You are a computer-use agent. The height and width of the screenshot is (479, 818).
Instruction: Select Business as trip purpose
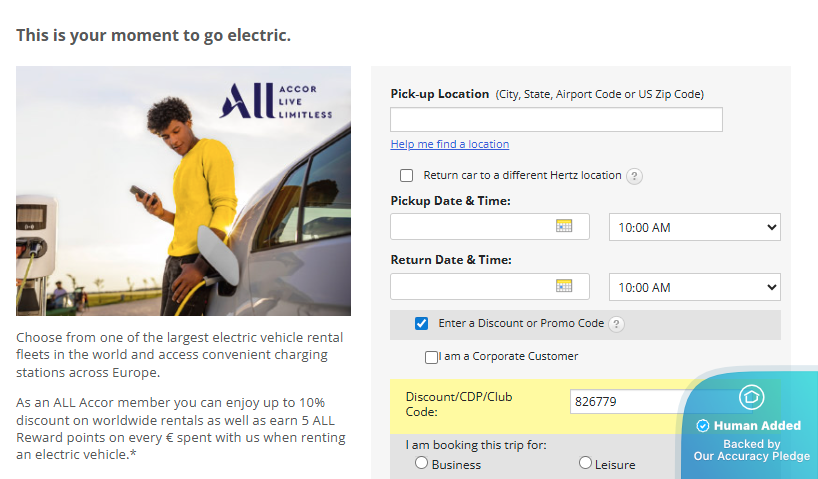421,463
